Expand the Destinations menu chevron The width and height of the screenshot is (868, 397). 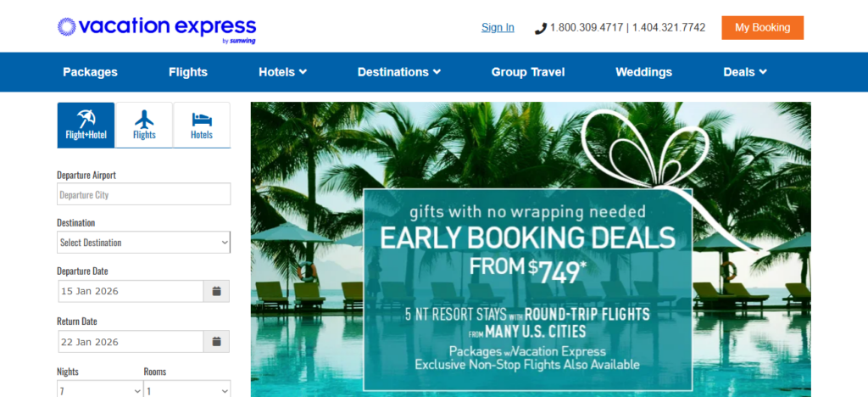pyautogui.click(x=437, y=72)
